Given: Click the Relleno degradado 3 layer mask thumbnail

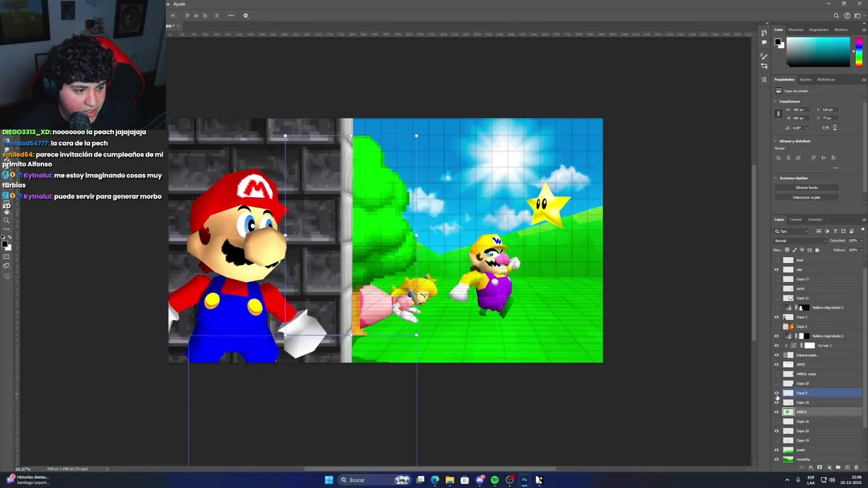Looking at the screenshot, I should 804,308.
